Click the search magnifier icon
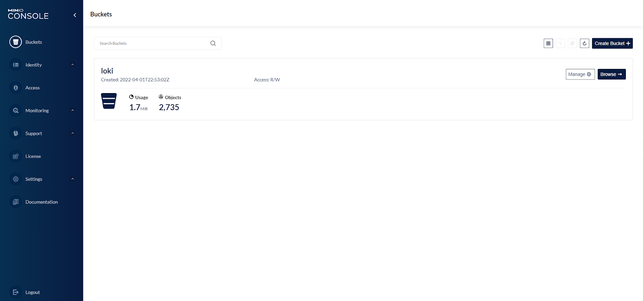This screenshot has height=301, width=644. point(213,44)
